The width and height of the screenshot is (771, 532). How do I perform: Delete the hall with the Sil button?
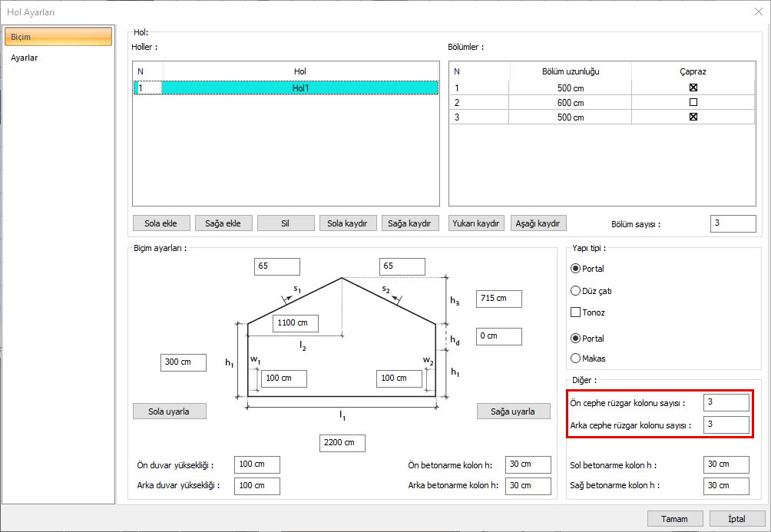click(x=286, y=223)
